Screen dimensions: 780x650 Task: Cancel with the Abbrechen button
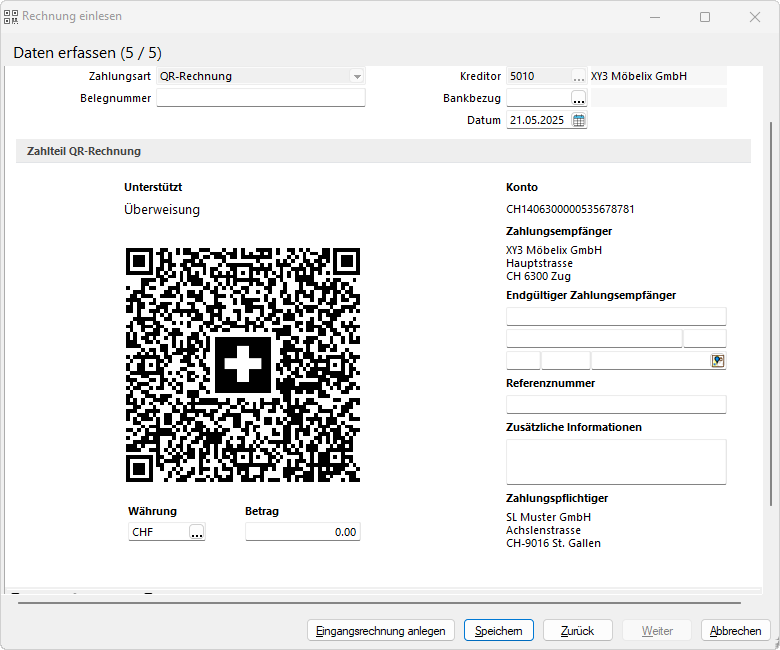[735, 631]
